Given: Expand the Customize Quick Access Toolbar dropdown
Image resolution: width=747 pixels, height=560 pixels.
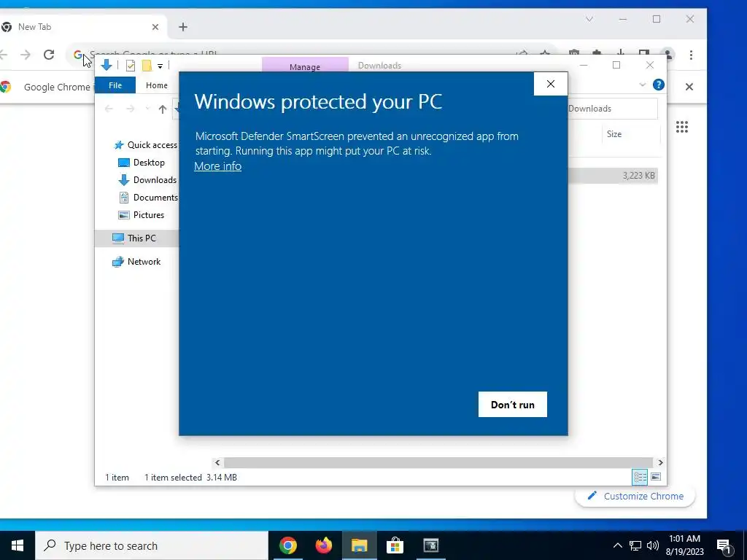Looking at the screenshot, I should tap(160, 66).
